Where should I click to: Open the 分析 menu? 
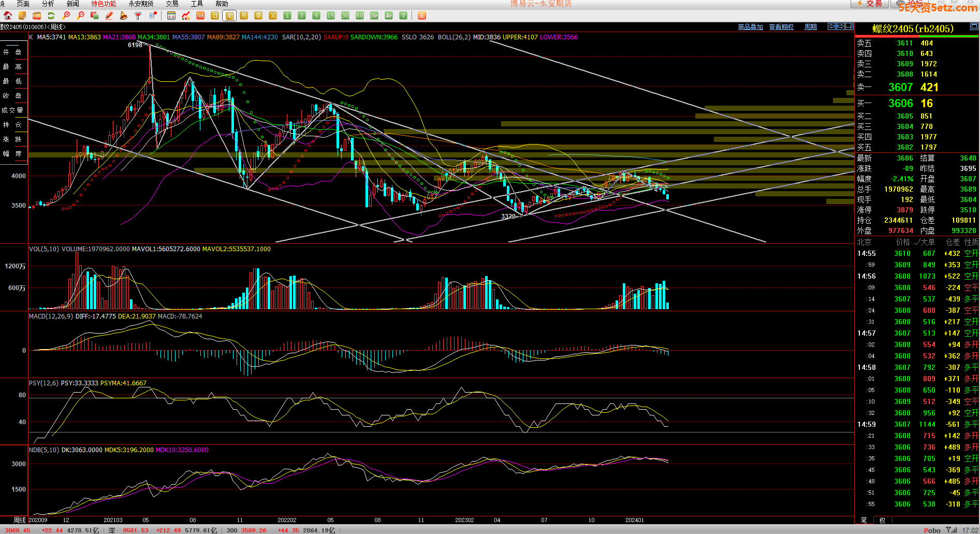tap(48, 4)
